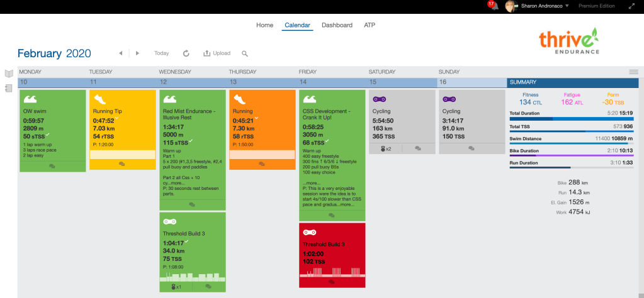
Task: Click the Total Duration progress bar
Action: coord(573,118)
